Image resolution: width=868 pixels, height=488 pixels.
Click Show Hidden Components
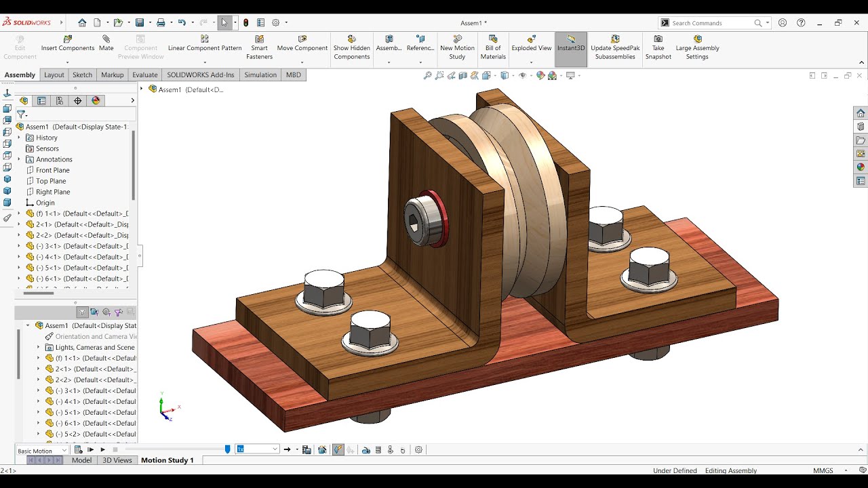tap(351, 47)
